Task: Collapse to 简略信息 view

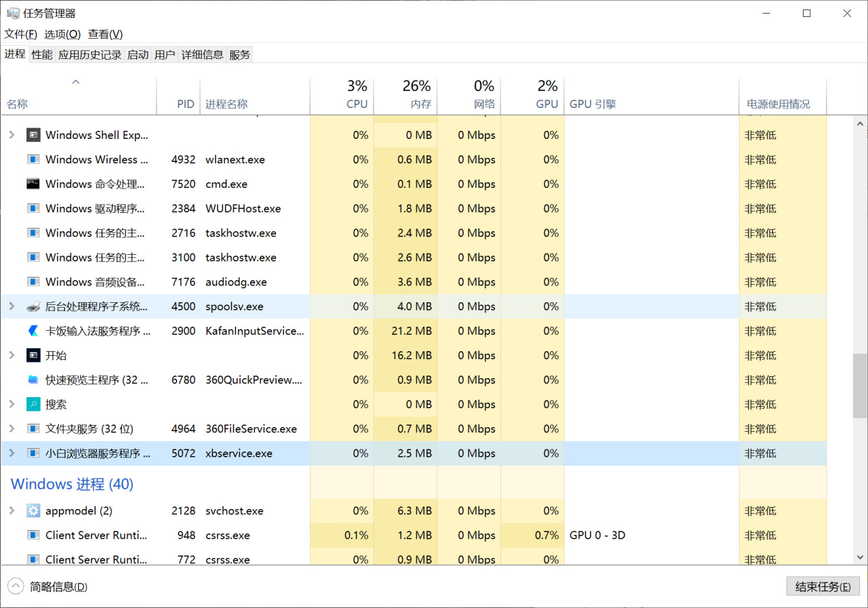Action: (x=47, y=587)
